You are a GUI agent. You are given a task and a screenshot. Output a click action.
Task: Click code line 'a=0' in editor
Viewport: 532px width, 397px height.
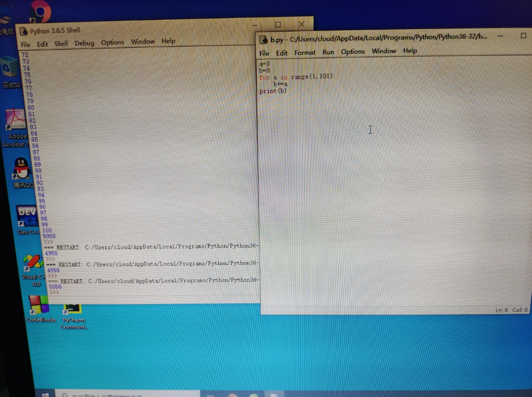(264, 64)
